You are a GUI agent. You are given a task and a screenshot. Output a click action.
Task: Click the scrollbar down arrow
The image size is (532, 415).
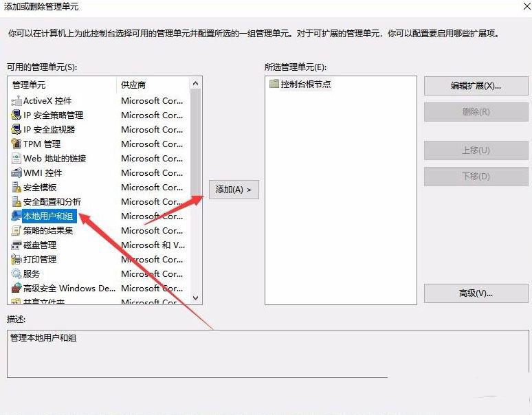[196, 298]
